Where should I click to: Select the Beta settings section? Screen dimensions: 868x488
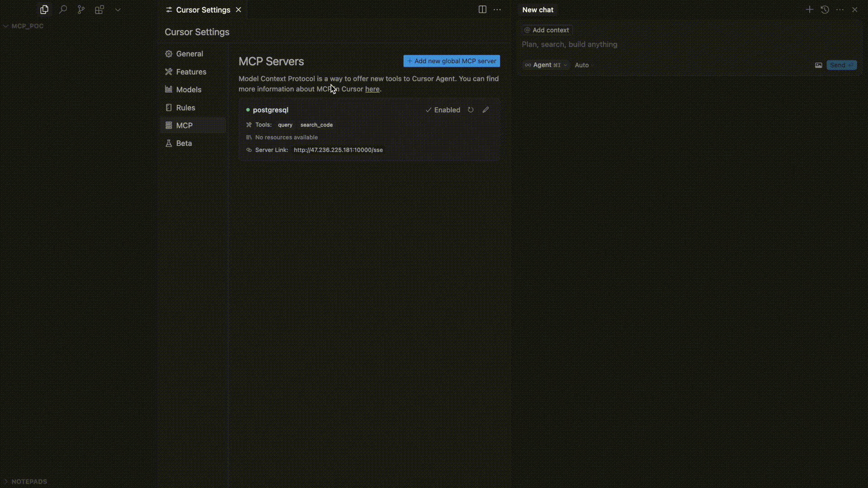point(193,143)
